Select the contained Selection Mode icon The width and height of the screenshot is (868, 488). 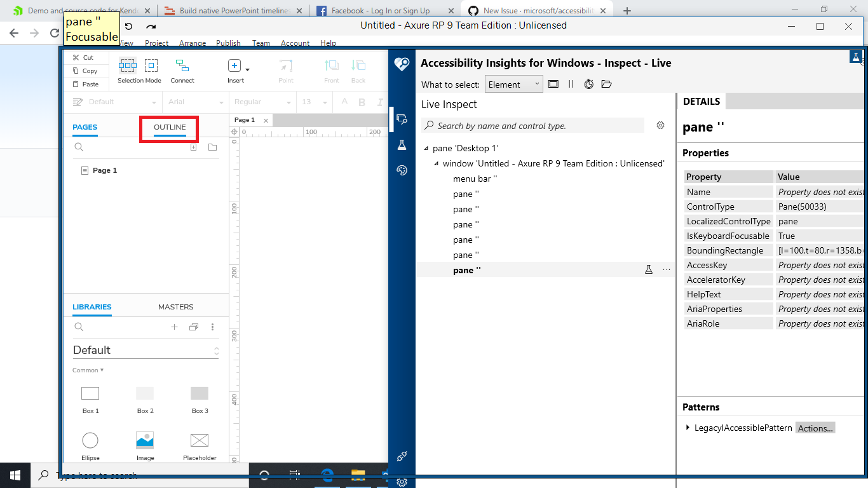tap(151, 65)
